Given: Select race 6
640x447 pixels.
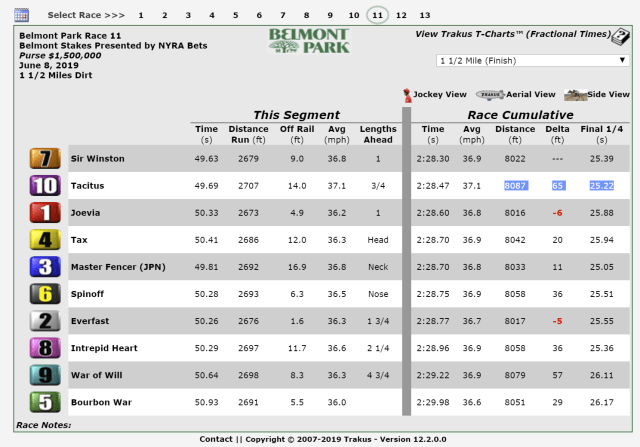Looking at the screenshot, I should tap(259, 15).
